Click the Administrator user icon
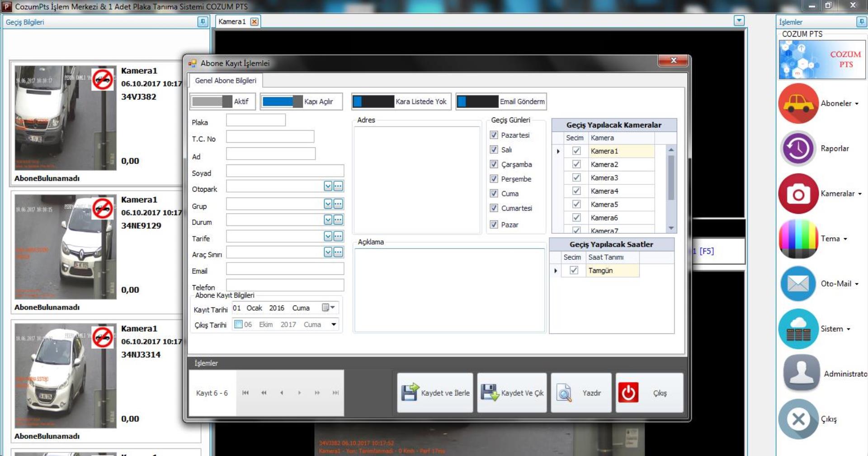The height and width of the screenshot is (456, 868). point(801,373)
